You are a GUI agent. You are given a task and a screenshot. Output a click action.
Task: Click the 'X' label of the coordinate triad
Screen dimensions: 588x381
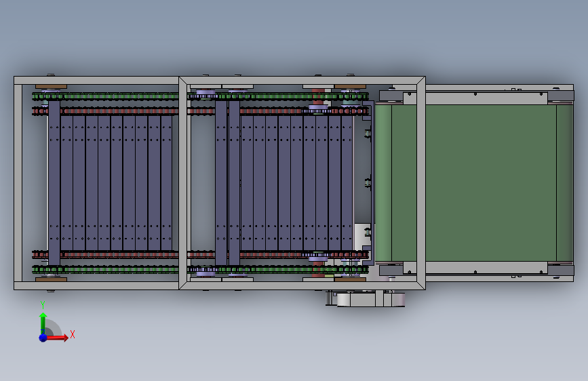[x=73, y=334]
